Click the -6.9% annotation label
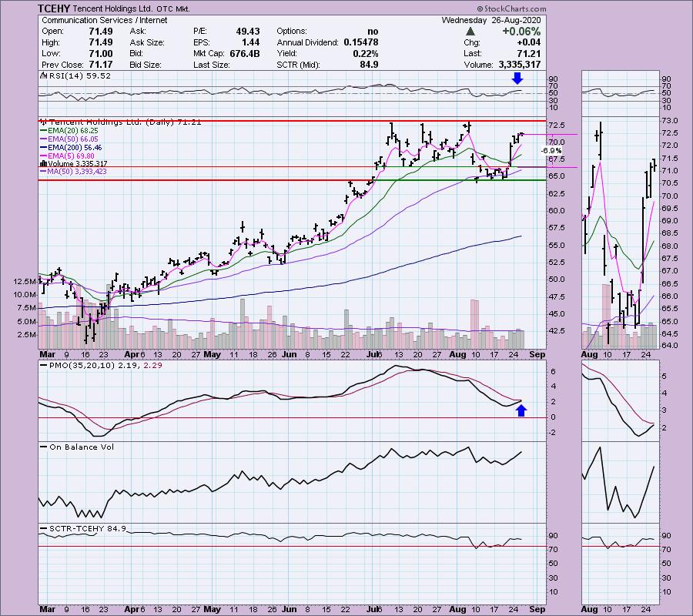This screenshot has width=693, height=616. (x=552, y=151)
